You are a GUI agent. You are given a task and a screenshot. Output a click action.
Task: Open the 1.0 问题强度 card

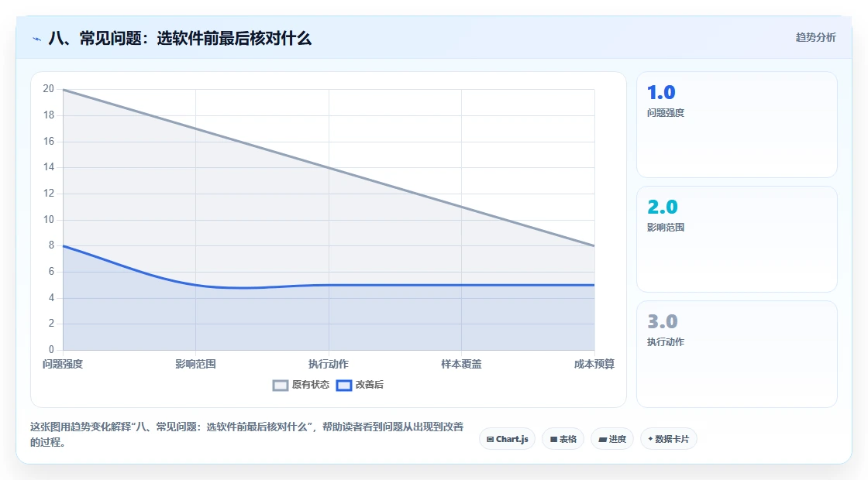click(x=737, y=125)
